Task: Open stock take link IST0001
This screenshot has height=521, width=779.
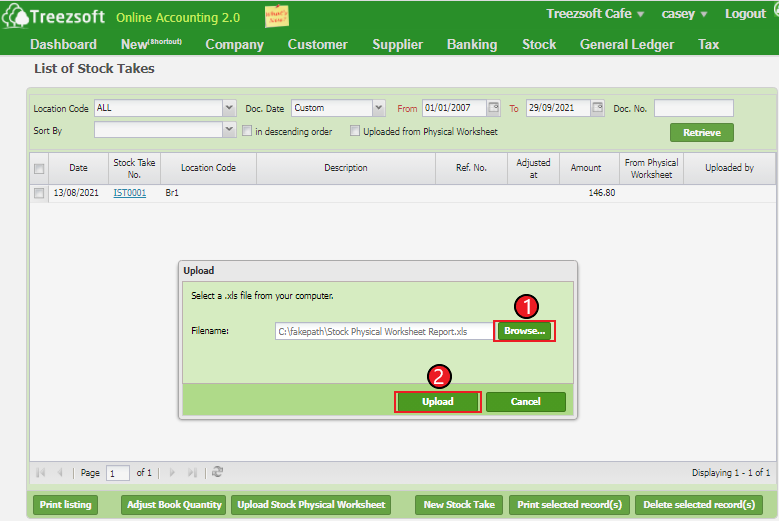Action: pyautogui.click(x=129, y=193)
